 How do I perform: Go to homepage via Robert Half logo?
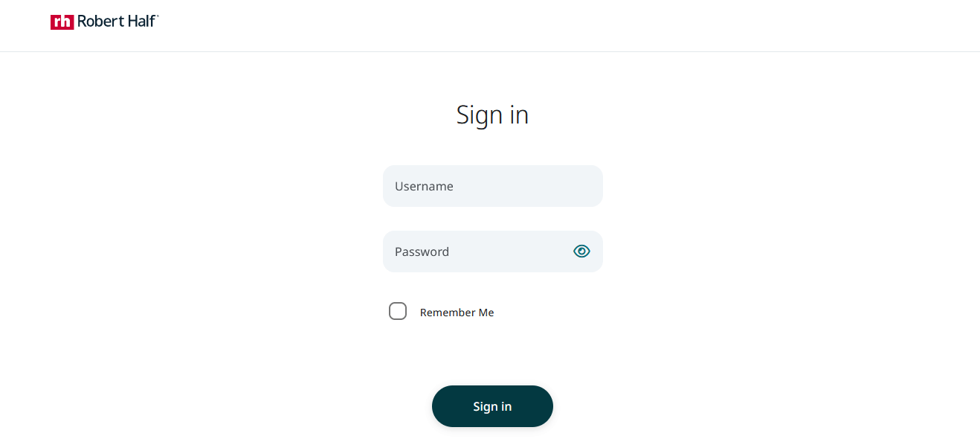click(105, 22)
